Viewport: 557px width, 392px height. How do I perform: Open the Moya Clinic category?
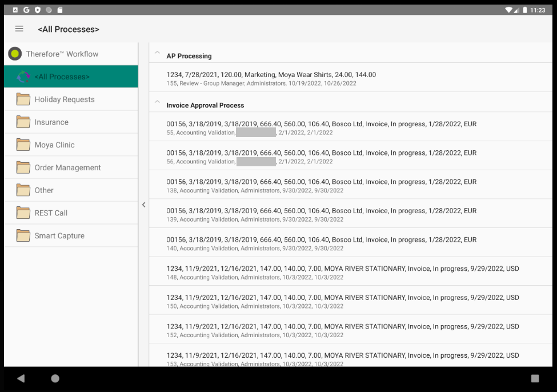tap(71, 145)
